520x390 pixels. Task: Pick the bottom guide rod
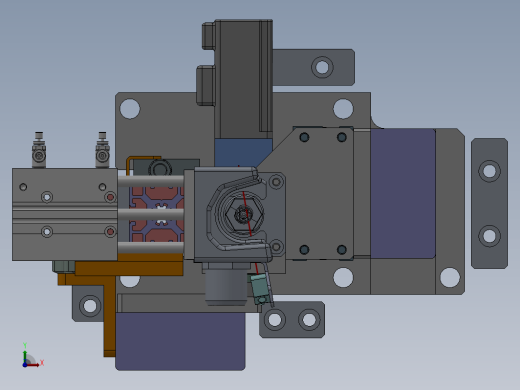[151, 248]
